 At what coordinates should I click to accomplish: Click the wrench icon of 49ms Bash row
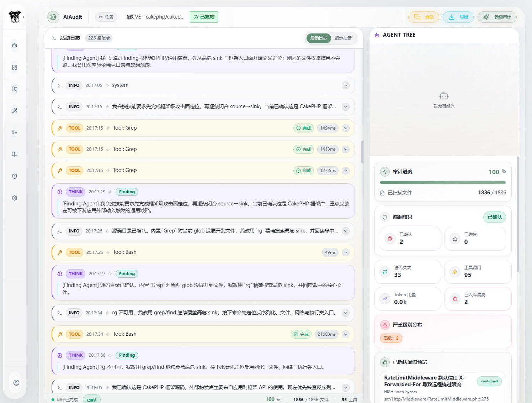[60, 252]
